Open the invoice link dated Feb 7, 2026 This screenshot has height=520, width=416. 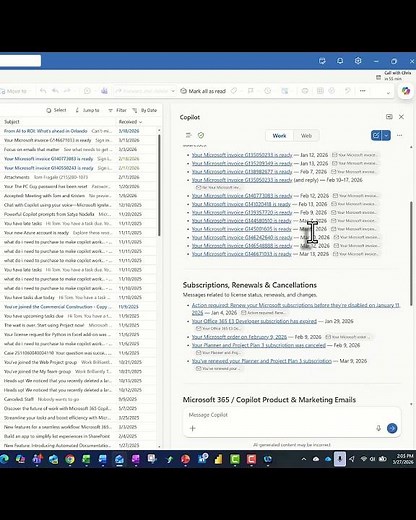point(242,172)
